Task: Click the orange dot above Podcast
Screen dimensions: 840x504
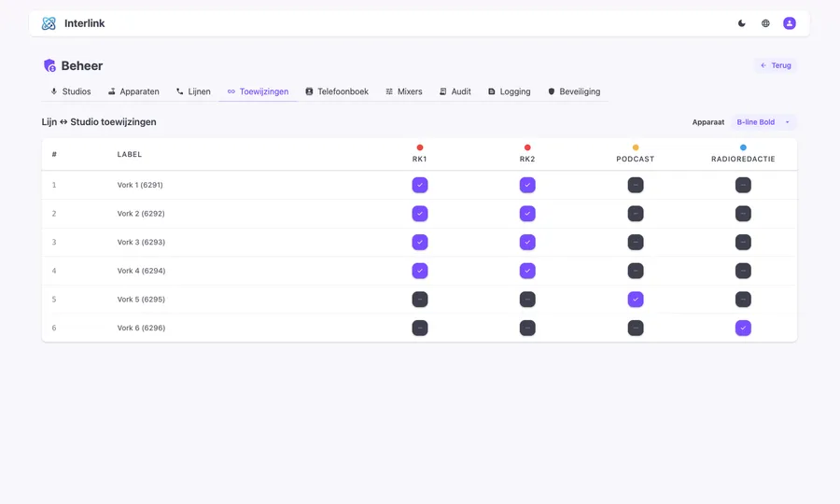Action: (636, 147)
